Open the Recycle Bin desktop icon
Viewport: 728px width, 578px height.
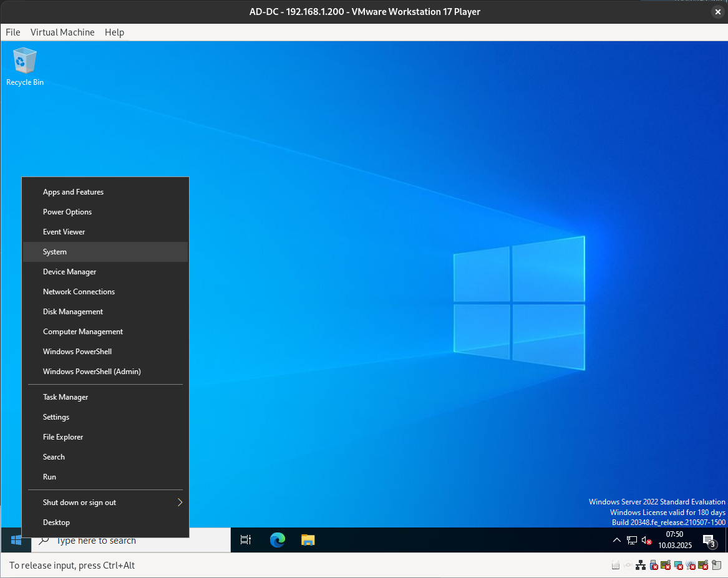pyautogui.click(x=24, y=66)
